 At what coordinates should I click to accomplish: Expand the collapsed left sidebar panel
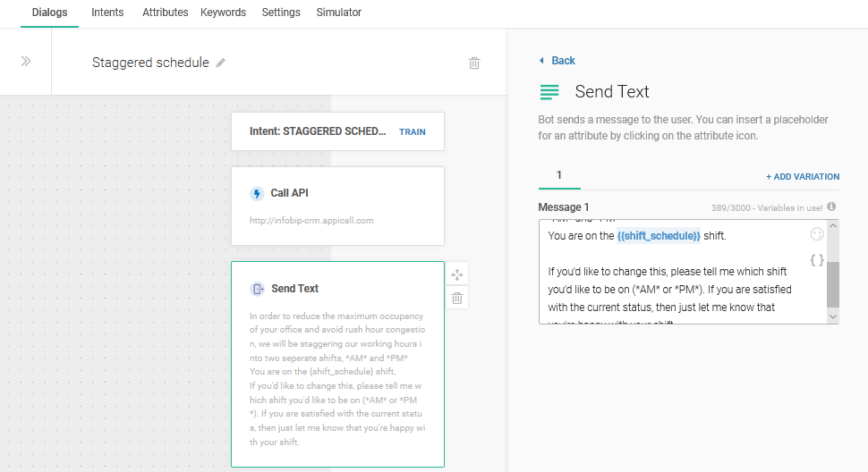pyautogui.click(x=26, y=62)
